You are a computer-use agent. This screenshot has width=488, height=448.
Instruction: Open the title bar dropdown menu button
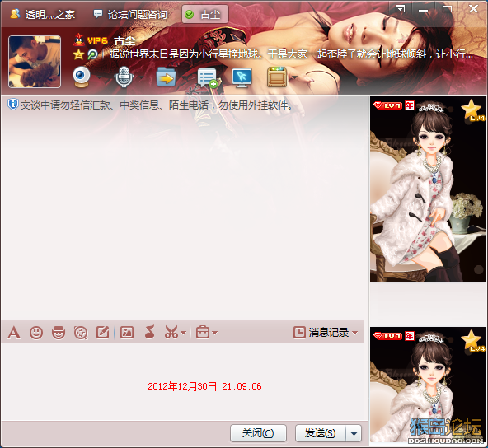coord(401,9)
